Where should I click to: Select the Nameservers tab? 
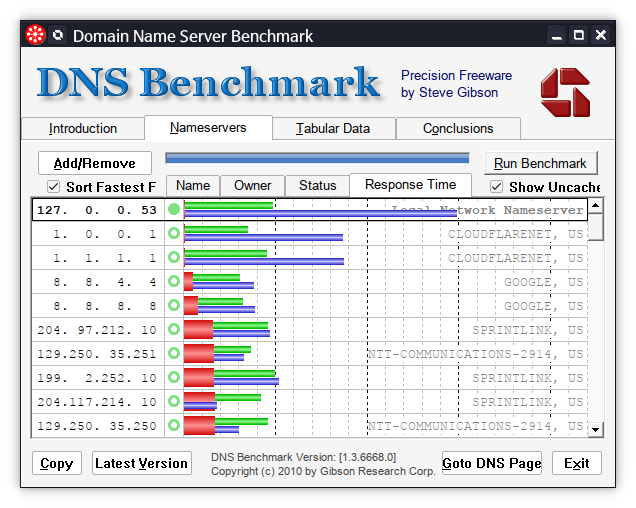208,128
